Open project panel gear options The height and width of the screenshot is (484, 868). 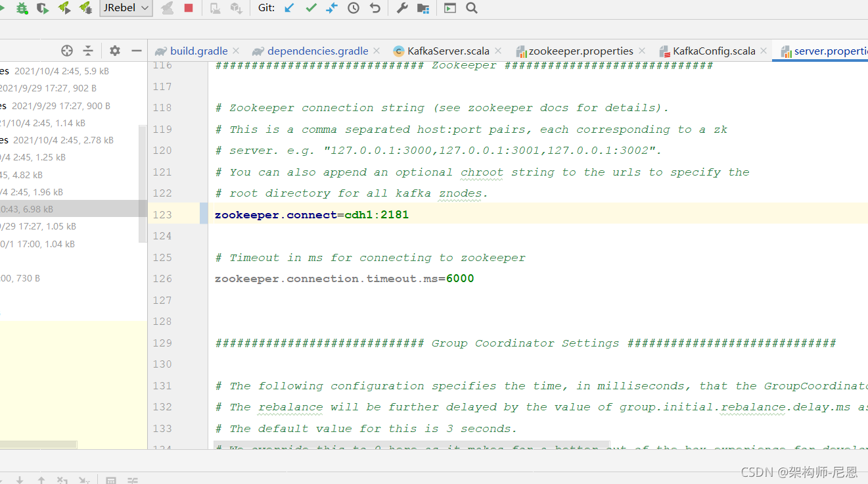pyautogui.click(x=115, y=51)
